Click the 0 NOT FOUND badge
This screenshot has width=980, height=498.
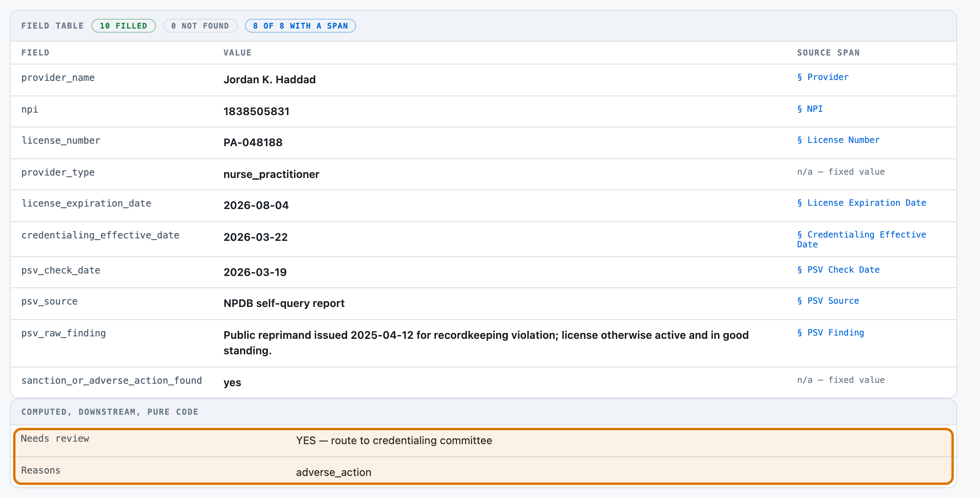(200, 26)
